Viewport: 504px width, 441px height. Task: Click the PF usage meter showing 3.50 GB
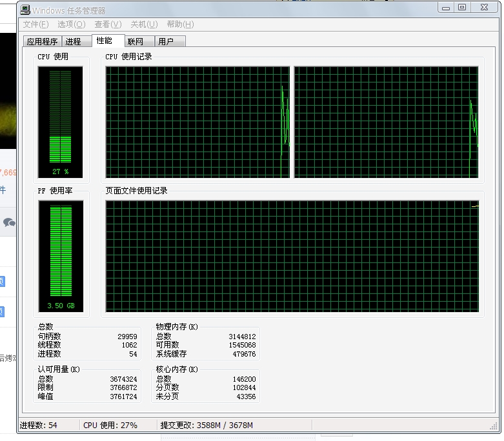pos(61,256)
